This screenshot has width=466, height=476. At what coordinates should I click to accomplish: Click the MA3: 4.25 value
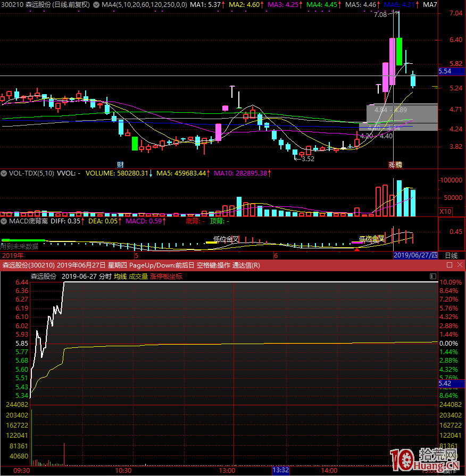point(283,5)
